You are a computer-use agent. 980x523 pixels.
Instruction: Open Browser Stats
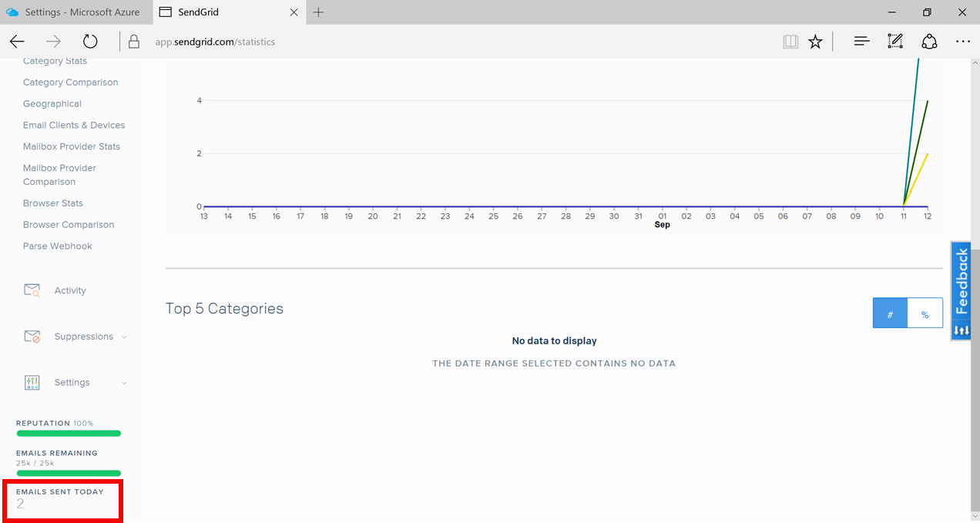pyautogui.click(x=53, y=203)
